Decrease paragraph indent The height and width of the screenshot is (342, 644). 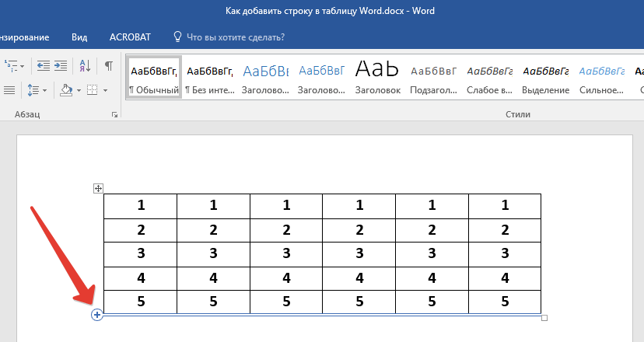point(43,65)
